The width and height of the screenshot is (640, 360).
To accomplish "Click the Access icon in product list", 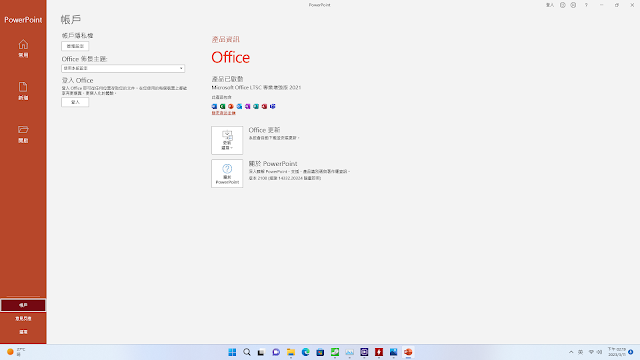I will pos(264,106).
